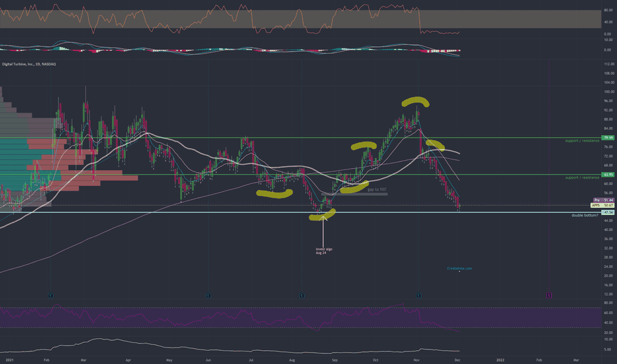Click the 24.00 price scale label
This screenshot has width=617, height=364.
coord(609,267)
